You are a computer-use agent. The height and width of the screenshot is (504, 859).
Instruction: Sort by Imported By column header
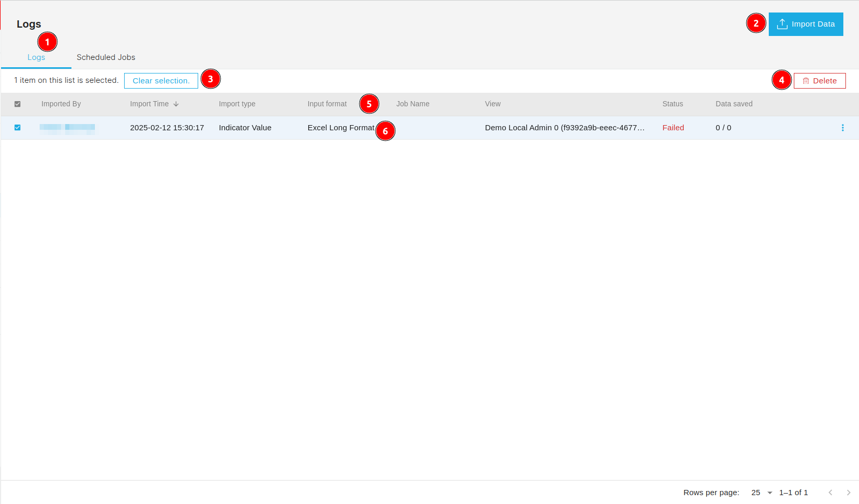tap(61, 104)
